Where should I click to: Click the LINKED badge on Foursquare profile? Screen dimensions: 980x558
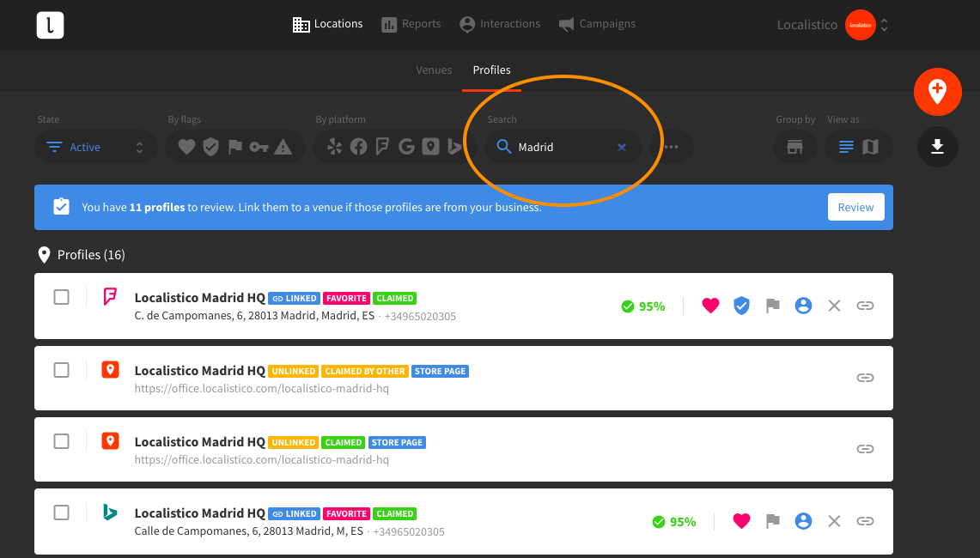[x=295, y=299]
